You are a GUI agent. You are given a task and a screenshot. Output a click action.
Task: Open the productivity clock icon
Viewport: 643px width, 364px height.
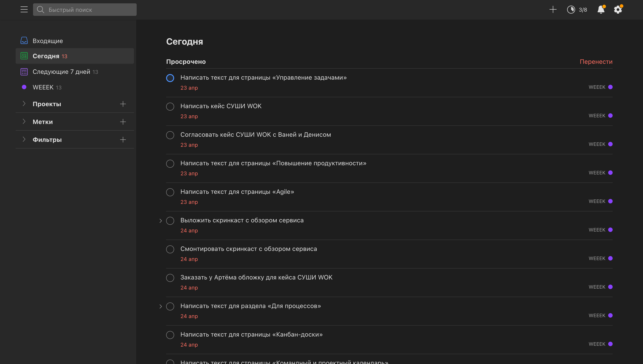(x=571, y=10)
